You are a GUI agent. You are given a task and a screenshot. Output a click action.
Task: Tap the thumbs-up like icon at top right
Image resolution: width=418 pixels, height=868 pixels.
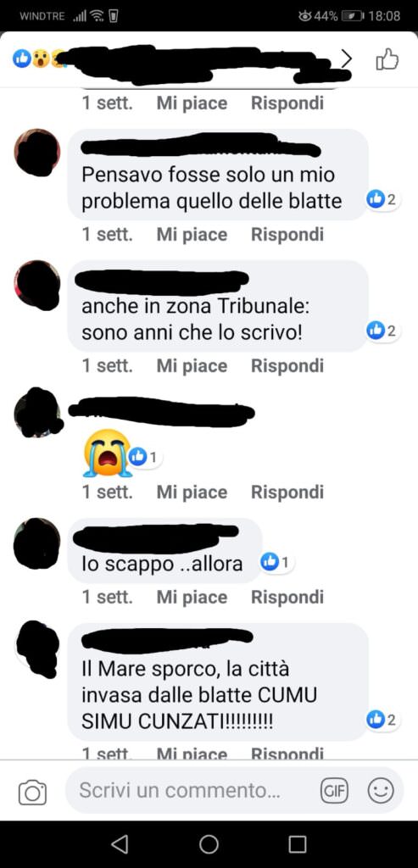click(387, 59)
